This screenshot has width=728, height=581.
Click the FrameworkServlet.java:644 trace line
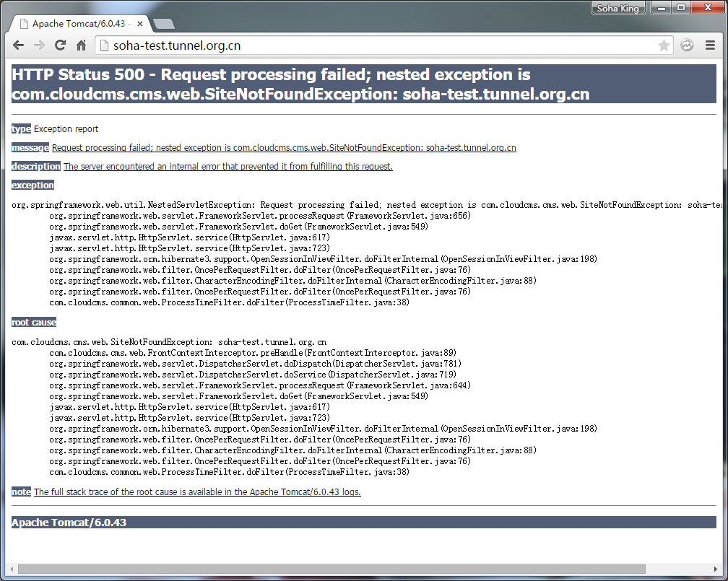tap(260, 385)
